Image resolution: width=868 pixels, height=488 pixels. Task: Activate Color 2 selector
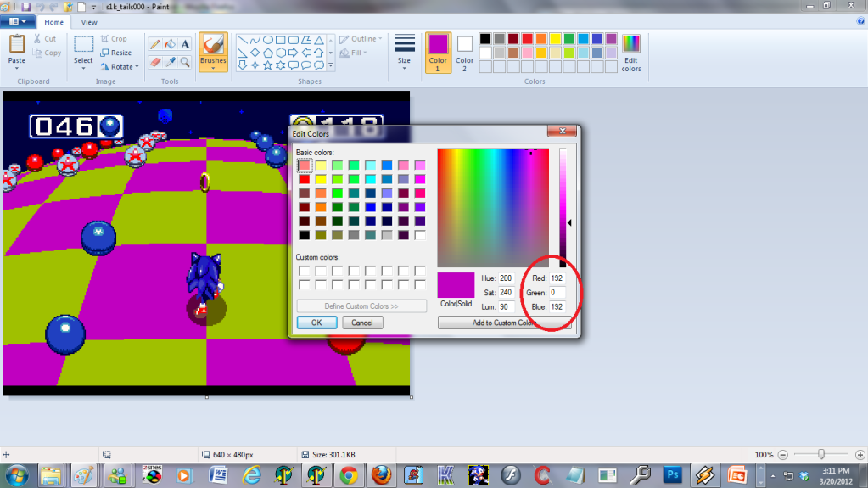[x=464, y=53]
